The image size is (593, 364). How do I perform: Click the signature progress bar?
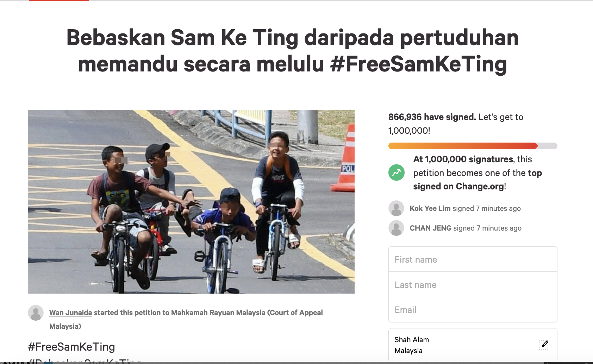(473, 146)
